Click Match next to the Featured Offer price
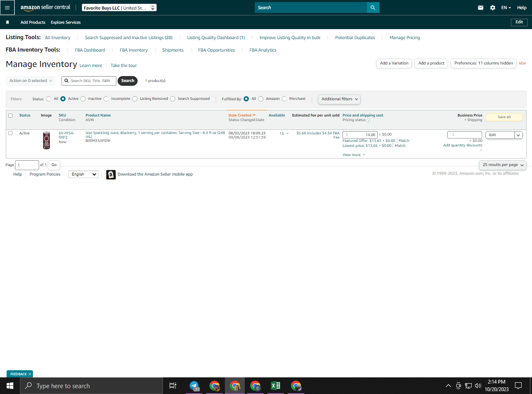Screen dimensions: 532x394 (404, 141)
